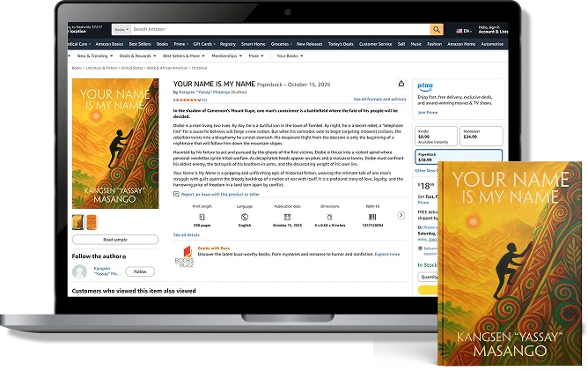Open the Quantity dropdown
588x371 pixels.
tap(428, 277)
